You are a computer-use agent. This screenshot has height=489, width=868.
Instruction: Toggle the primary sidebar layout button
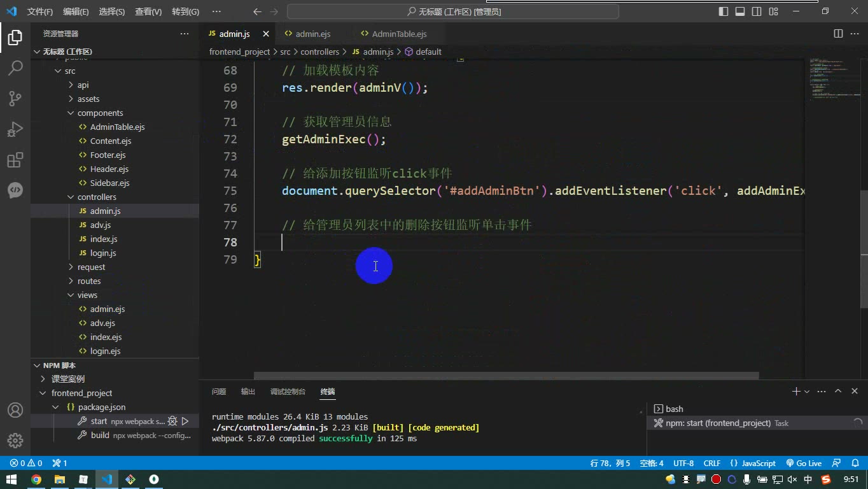point(724,11)
